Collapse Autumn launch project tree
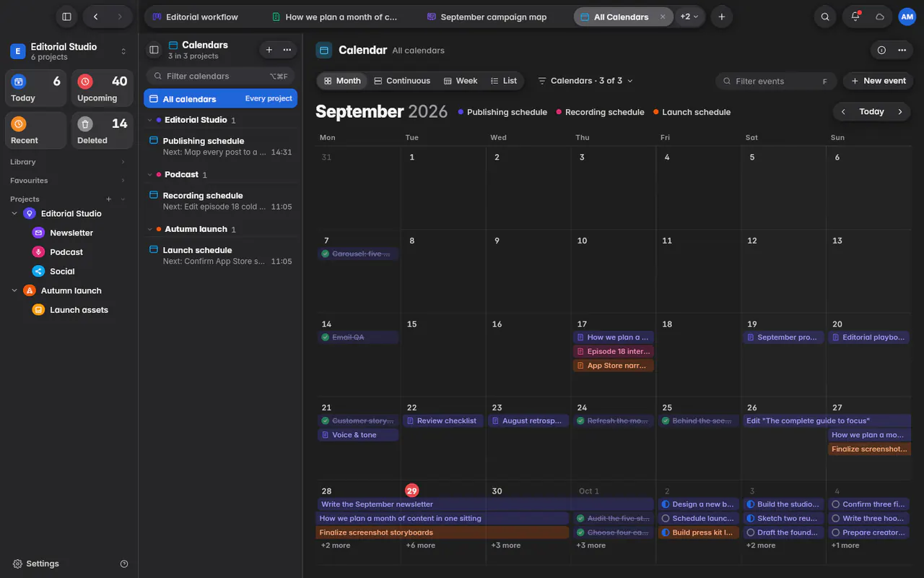This screenshot has width=924, height=578. point(14,290)
